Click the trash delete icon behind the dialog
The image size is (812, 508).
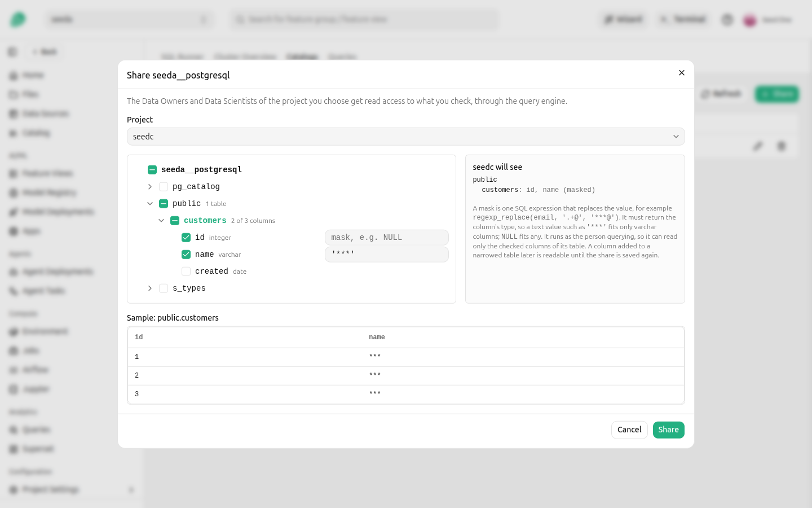[782, 146]
